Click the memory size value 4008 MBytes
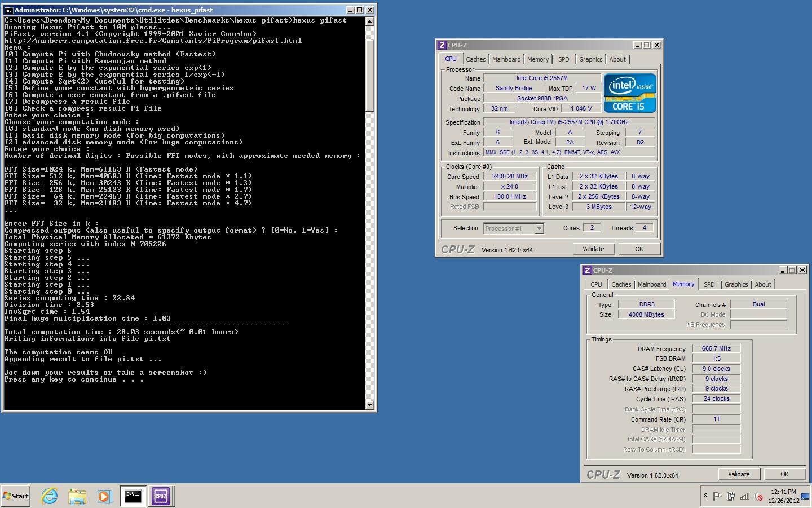 647,314
